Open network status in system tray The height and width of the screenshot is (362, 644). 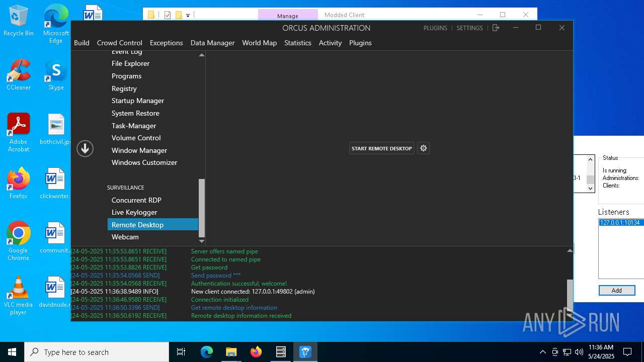point(567,352)
